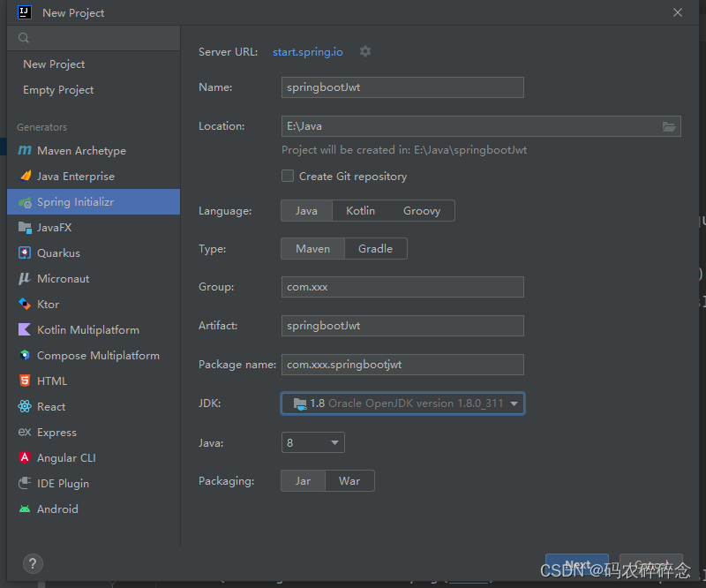Click the Cancel button
Image resolution: width=706 pixels, height=588 pixels.
(651, 563)
